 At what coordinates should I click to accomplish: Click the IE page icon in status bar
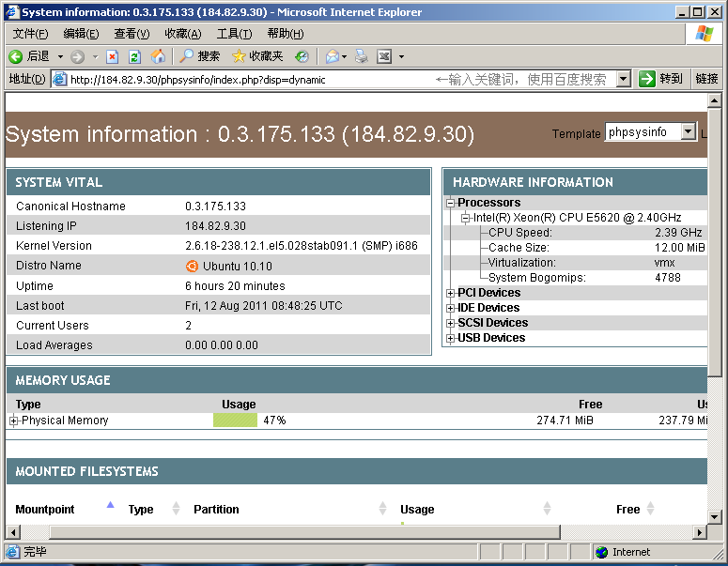[x=13, y=552]
